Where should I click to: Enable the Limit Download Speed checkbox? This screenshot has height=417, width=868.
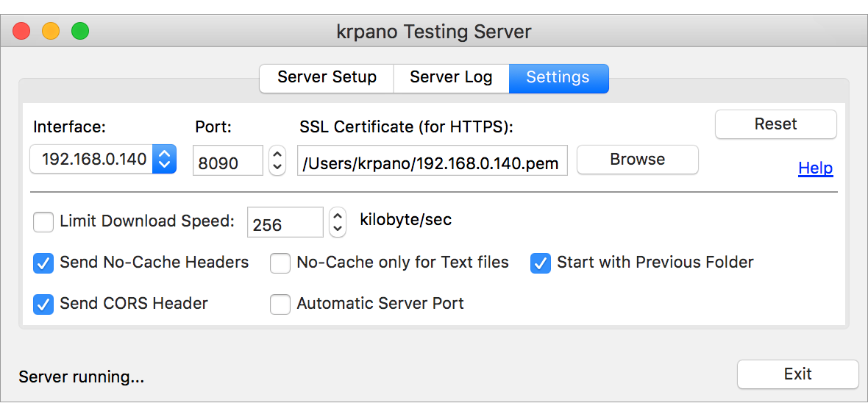pos(43,221)
